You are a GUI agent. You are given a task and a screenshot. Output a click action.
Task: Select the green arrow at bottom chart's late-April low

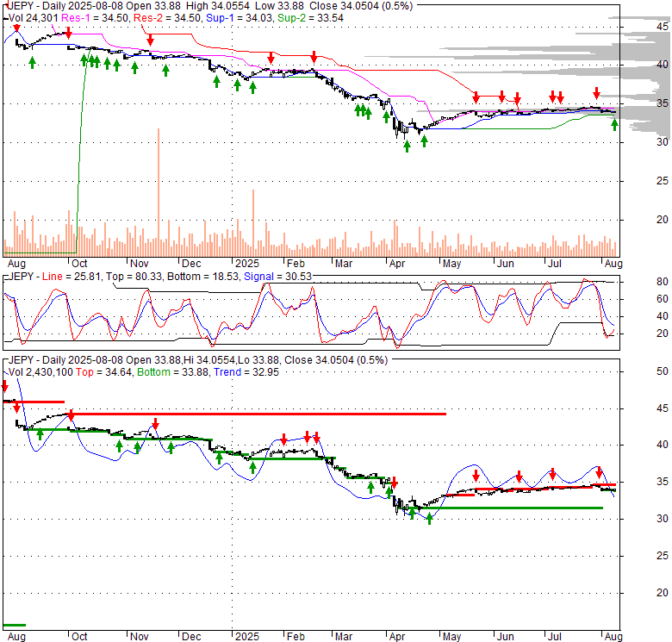(x=429, y=518)
